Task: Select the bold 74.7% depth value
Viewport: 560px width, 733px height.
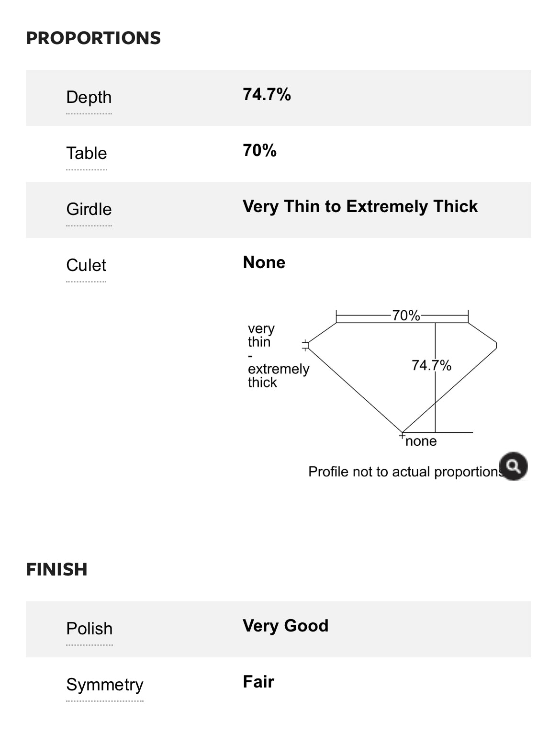Action: 267,94
